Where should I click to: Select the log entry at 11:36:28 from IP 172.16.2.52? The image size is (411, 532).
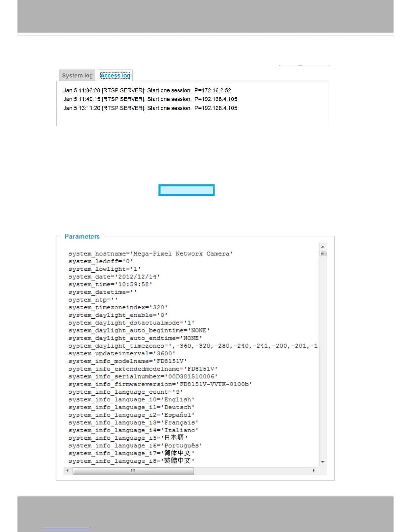[x=147, y=90]
